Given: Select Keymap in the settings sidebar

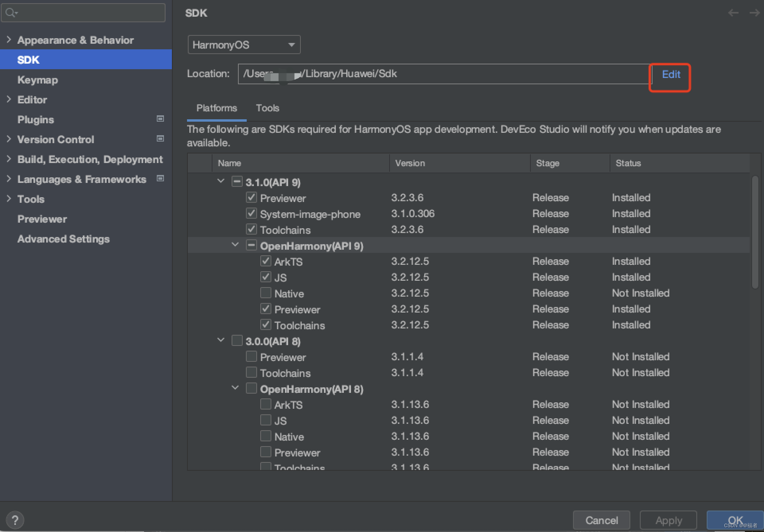Looking at the screenshot, I should coord(37,80).
